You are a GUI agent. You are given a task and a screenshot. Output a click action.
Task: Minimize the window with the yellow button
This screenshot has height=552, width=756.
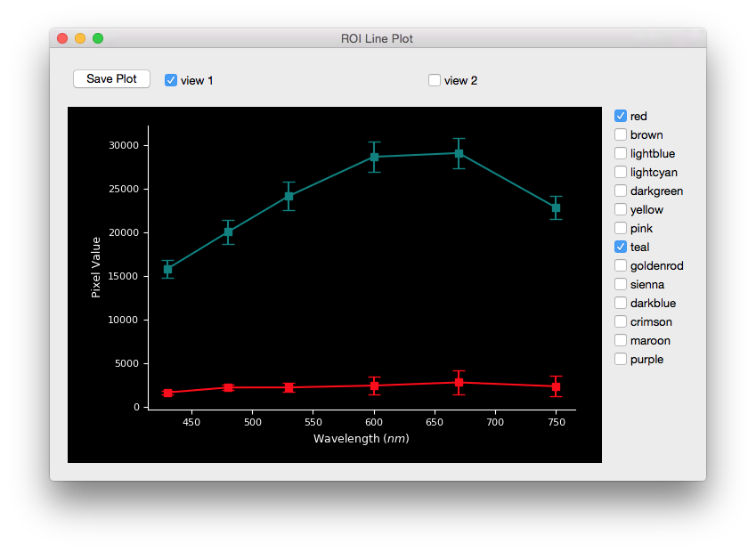coord(80,38)
